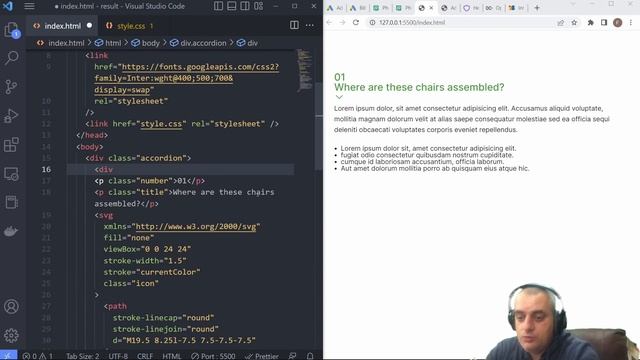The width and height of the screenshot is (640, 360).
Task: Change the HTML language mode
Action: [171, 356]
